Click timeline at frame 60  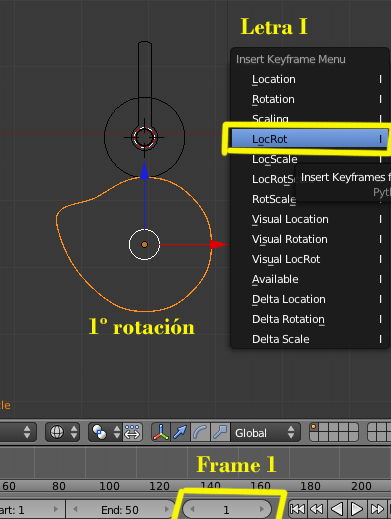(9, 486)
